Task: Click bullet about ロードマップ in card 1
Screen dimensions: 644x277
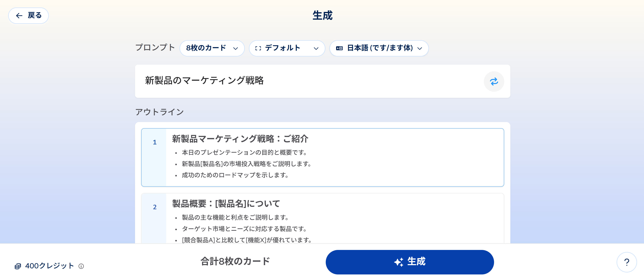Action: click(x=235, y=175)
